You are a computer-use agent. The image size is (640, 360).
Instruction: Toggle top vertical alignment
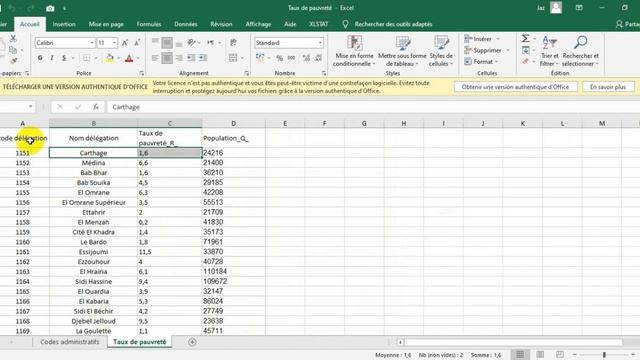coord(156,42)
